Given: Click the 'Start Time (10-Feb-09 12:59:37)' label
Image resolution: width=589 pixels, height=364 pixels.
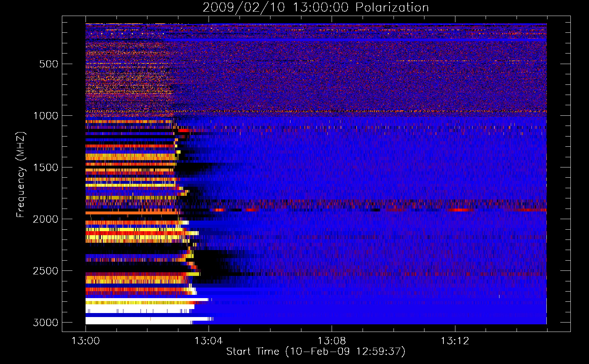Looking at the screenshot, I should pos(316,352).
